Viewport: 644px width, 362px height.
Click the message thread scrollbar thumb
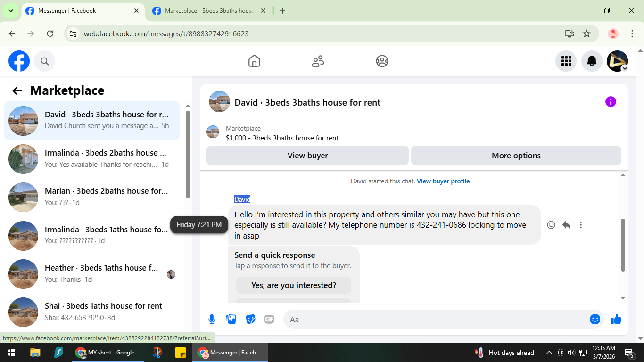623,245
